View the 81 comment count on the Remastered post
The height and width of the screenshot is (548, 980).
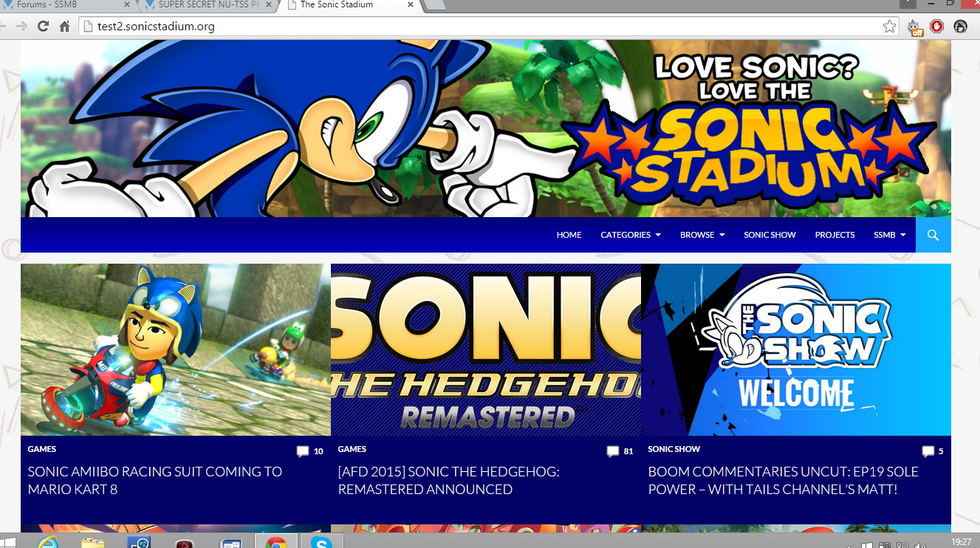tap(628, 451)
